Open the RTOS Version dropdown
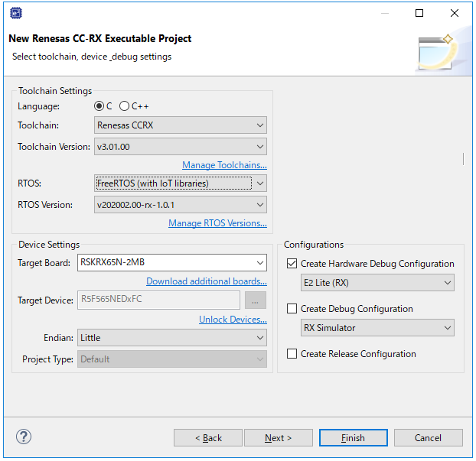Viewport: 476px width, 461px height. [181, 205]
